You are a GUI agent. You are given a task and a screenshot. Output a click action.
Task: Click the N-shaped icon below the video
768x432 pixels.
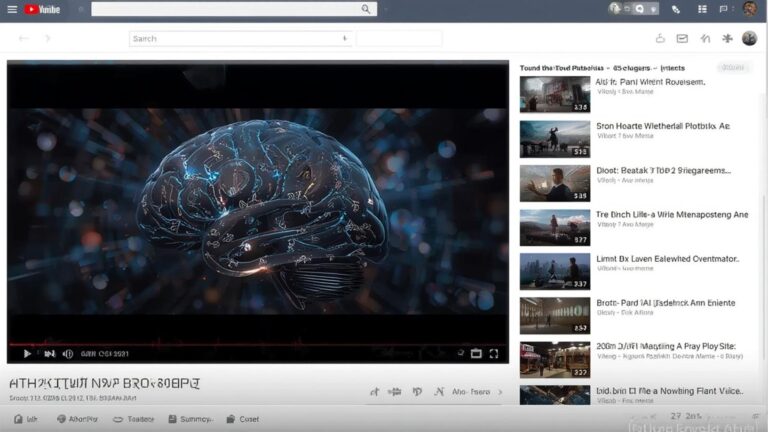point(439,392)
